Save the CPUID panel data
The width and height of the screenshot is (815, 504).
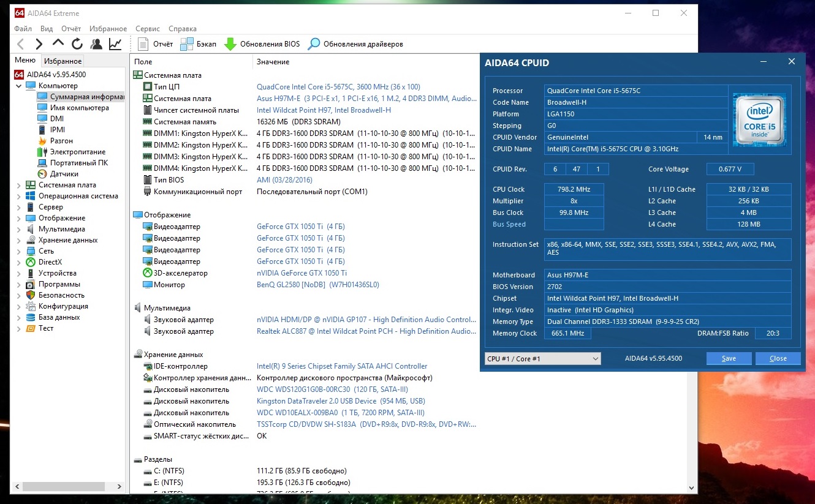(x=729, y=358)
